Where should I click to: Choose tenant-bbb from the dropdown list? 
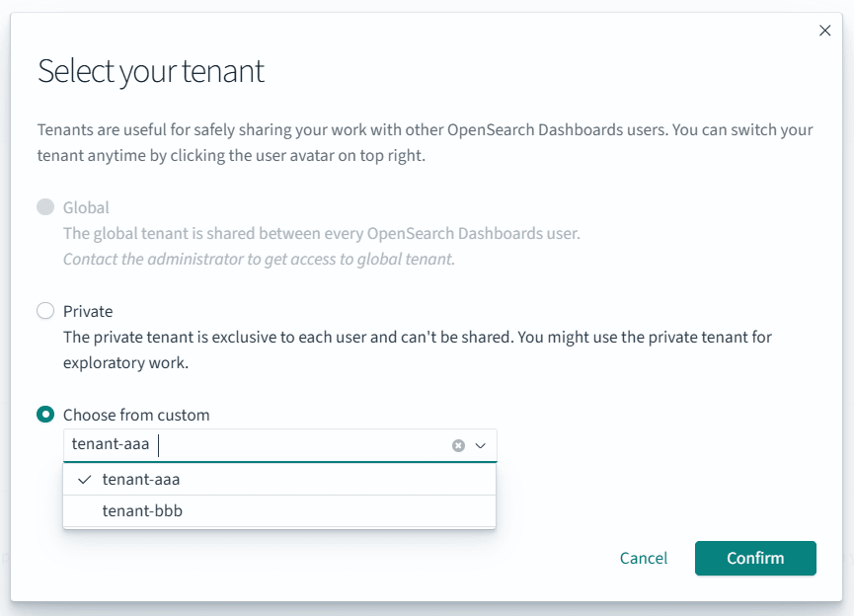[x=279, y=511]
